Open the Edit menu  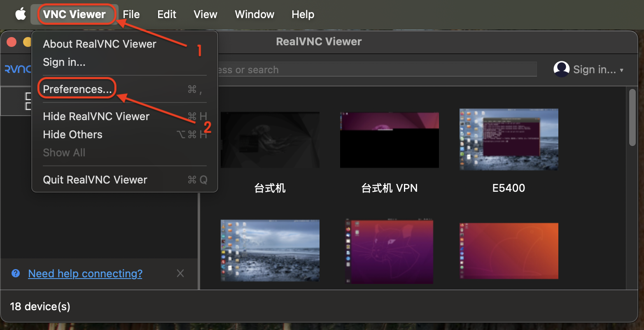[167, 14]
